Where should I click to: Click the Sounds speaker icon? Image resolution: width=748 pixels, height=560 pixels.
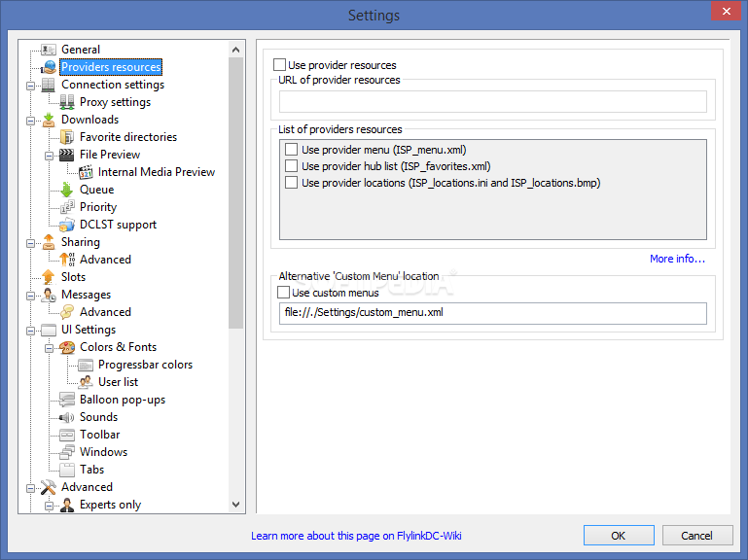[67, 417]
